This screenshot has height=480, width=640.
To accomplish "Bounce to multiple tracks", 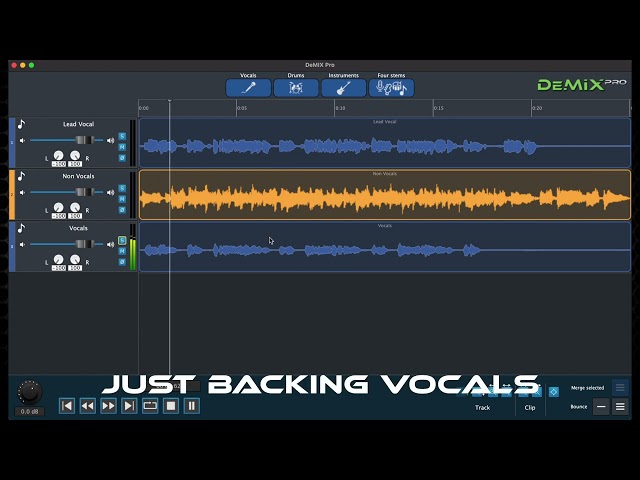I will (x=620, y=407).
